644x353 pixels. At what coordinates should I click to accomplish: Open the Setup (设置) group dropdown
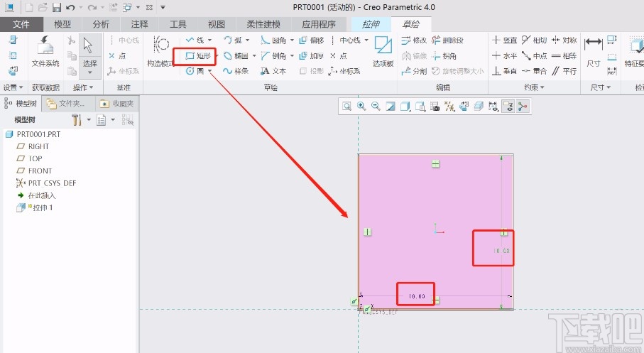pos(13,87)
